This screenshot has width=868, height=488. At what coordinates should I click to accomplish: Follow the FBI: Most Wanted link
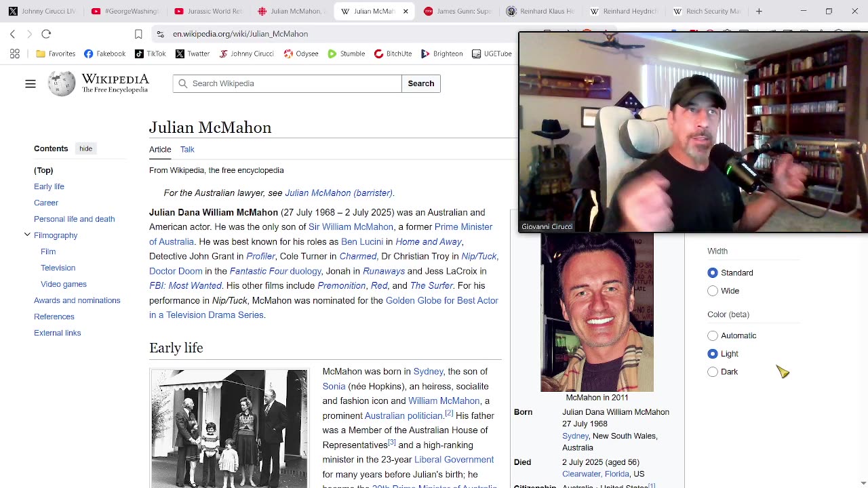[x=185, y=286]
